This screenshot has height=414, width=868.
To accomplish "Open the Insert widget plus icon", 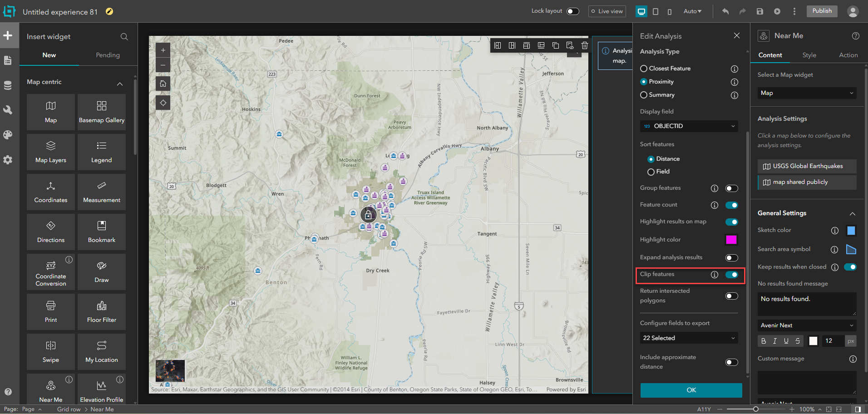I will 8,35.
